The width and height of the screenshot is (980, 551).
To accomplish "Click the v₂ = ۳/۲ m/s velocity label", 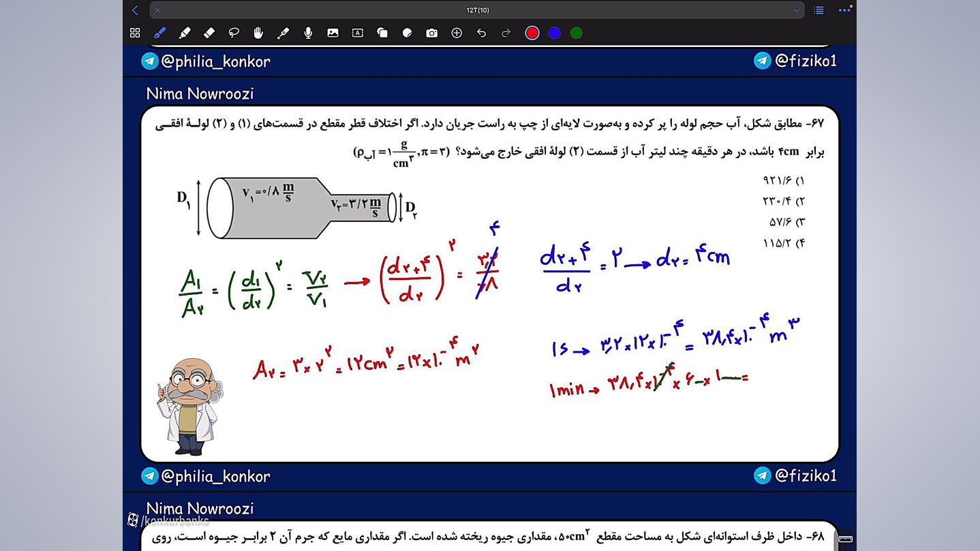I will [x=356, y=206].
